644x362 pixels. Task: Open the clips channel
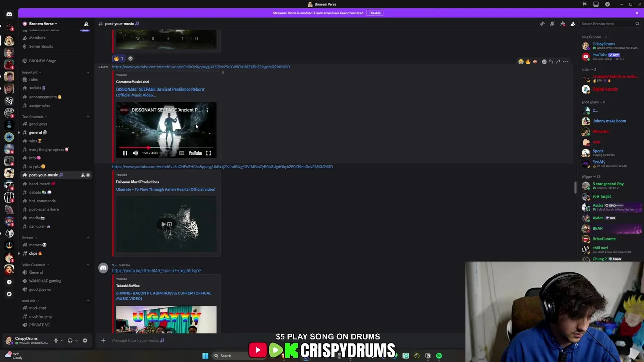[x=55, y=253]
